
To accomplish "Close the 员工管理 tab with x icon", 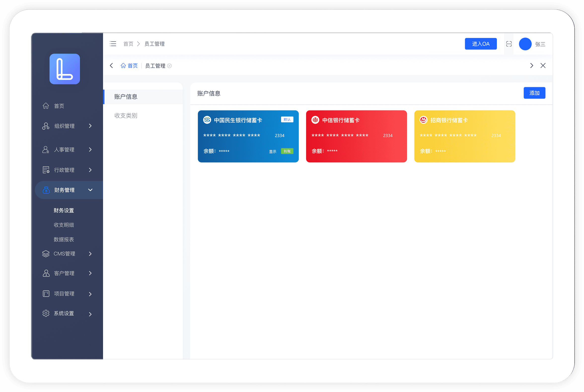I will click(170, 66).
